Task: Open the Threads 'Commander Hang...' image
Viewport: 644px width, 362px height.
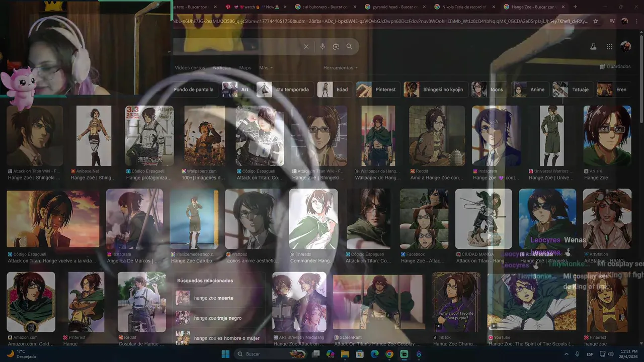Action: [313, 219]
